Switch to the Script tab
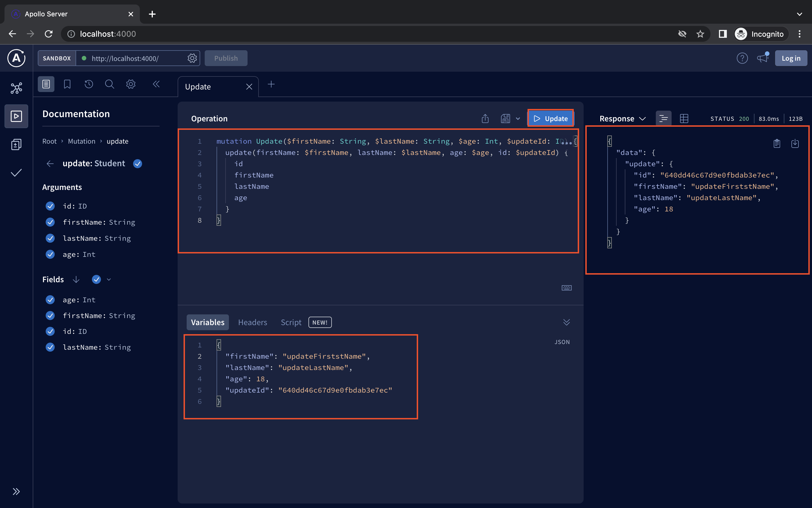This screenshot has height=508, width=812. (291, 322)
